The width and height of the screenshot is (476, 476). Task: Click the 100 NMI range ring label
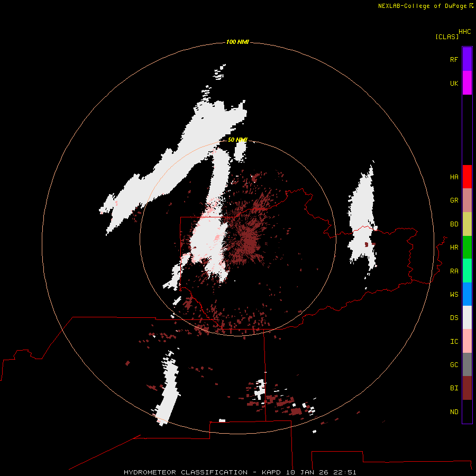(237, 42)
